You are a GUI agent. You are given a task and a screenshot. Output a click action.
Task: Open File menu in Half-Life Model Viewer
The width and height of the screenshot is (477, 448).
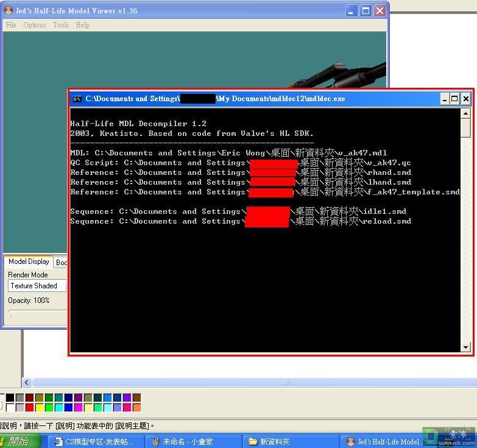11,25
